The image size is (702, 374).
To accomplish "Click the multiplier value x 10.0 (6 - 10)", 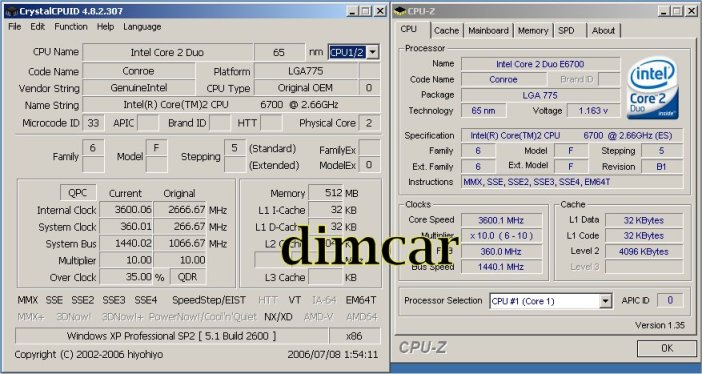I will tap(501, 236).
